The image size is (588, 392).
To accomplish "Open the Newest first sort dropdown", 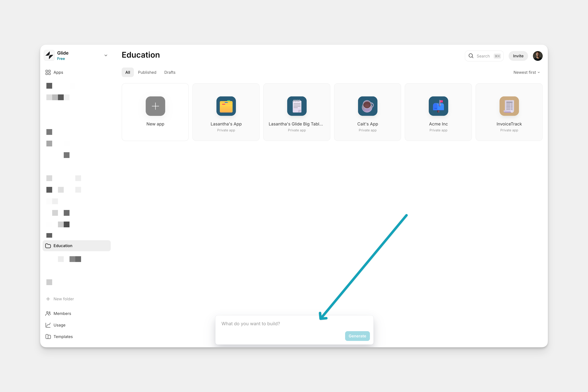I will tap(527, 72).
